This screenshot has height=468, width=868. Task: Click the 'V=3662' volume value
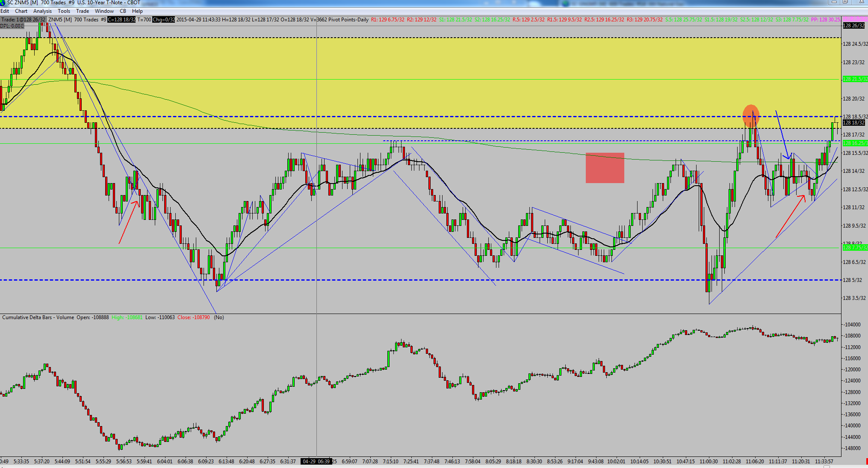pyautogui.click(x=318, y=20)
